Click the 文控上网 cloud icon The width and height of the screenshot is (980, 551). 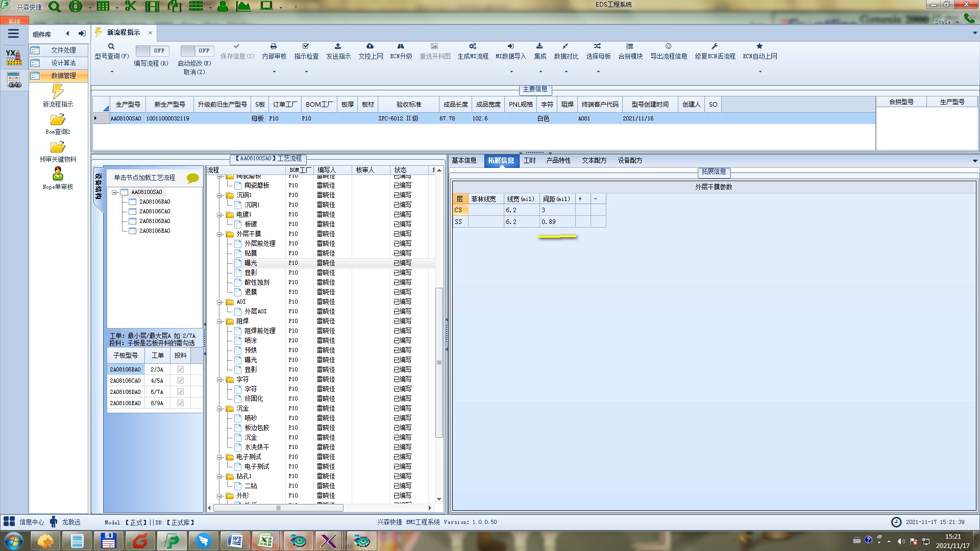[x=370, y=46]
